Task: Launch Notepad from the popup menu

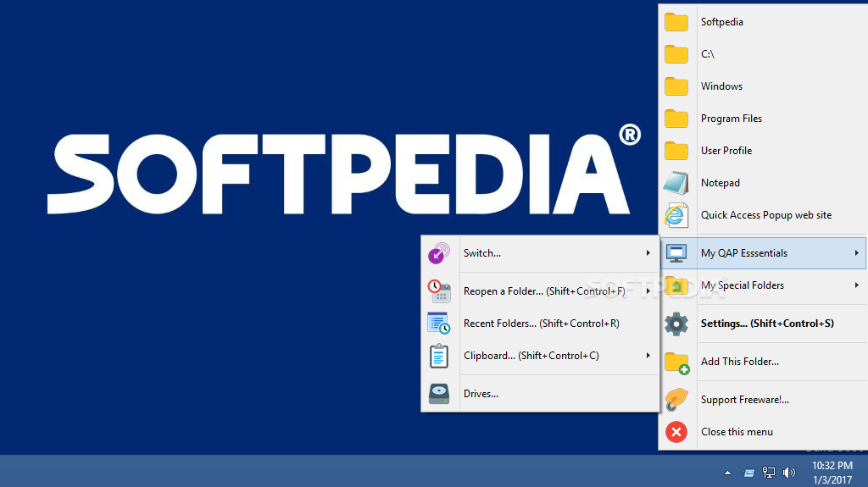Action: point(763,183)
